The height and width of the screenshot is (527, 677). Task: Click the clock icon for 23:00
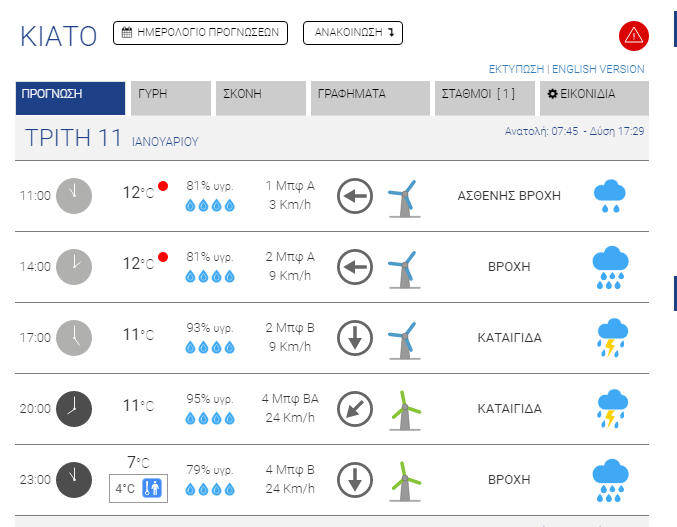73,480
